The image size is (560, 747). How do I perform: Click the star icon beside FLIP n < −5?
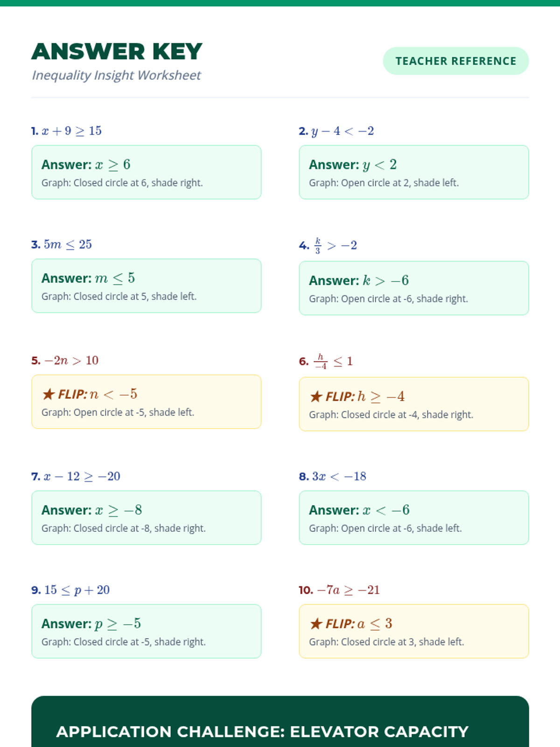coord(49,395)
